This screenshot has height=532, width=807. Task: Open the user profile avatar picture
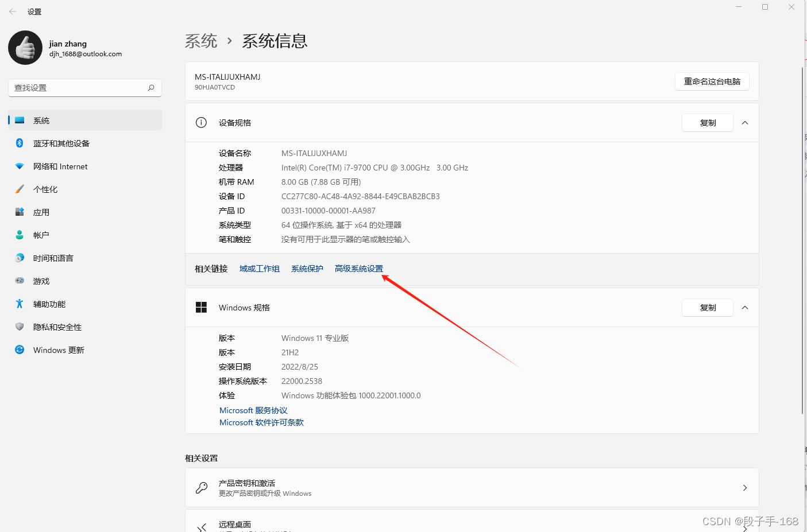tap(25, 48)
